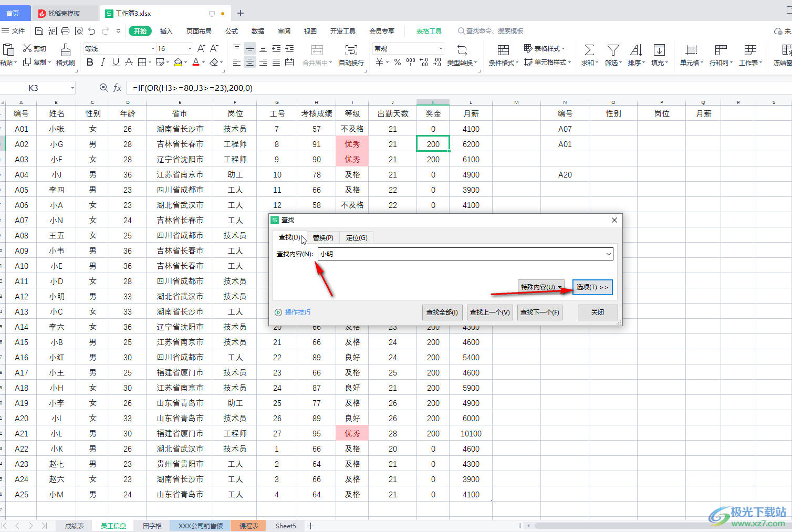The width and height of the screenshot is (792, 532).
Task: Switch to the 课程表 sheet tab
Action: (248, 526)
